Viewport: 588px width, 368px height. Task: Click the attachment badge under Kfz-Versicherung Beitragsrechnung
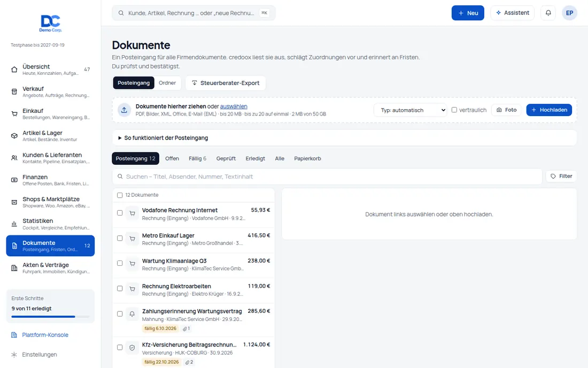(x=189, y=362)
